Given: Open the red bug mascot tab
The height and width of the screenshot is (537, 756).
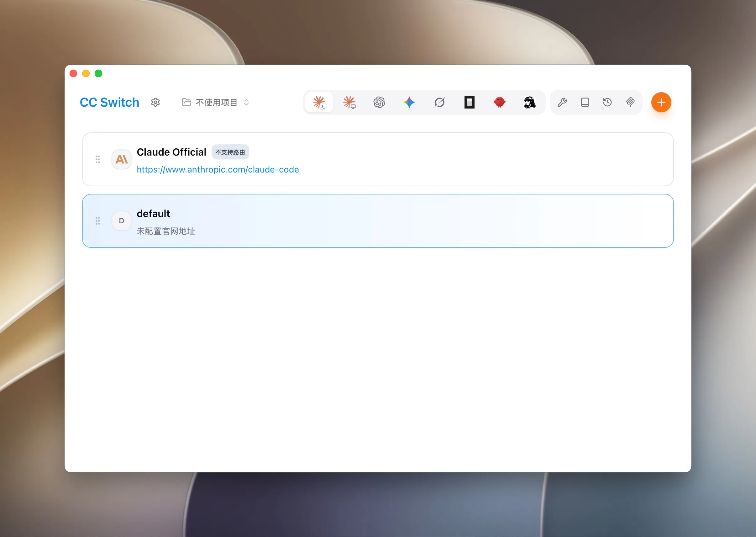Looking at the screenshot, I should point(499,102).
